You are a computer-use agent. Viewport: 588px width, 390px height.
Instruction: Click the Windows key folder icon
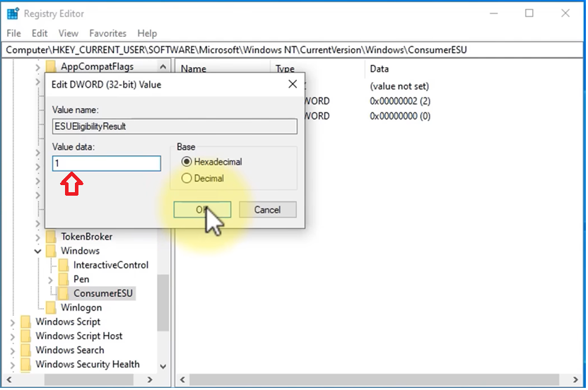[x=51, y=251]
